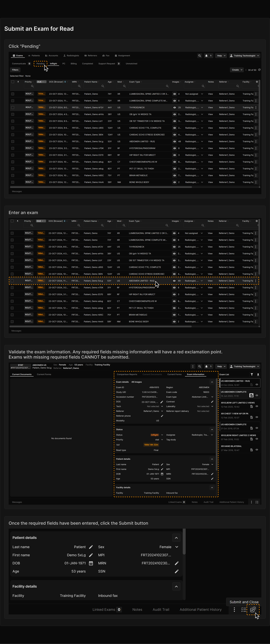Click the filter funnel icon in Exam List

[x=252, y=374]
